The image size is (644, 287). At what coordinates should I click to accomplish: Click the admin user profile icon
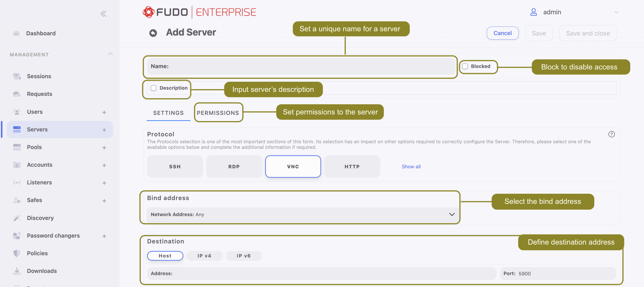(x=534, y=12)
